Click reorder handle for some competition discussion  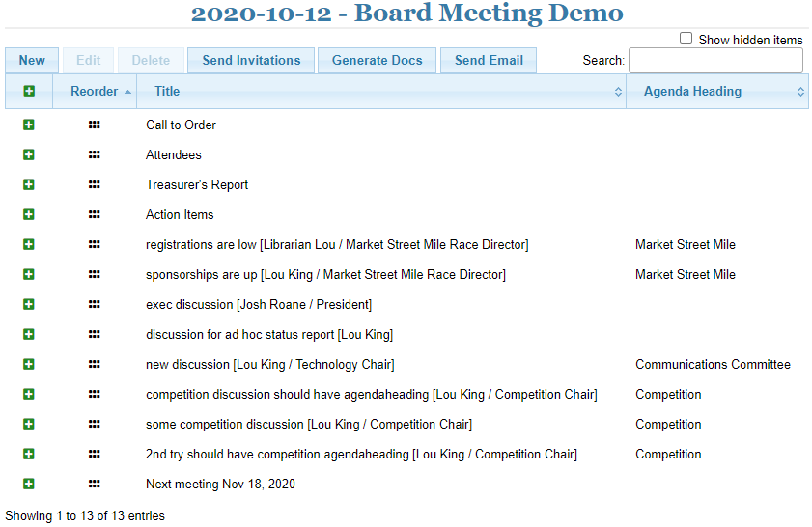[95, 424]
